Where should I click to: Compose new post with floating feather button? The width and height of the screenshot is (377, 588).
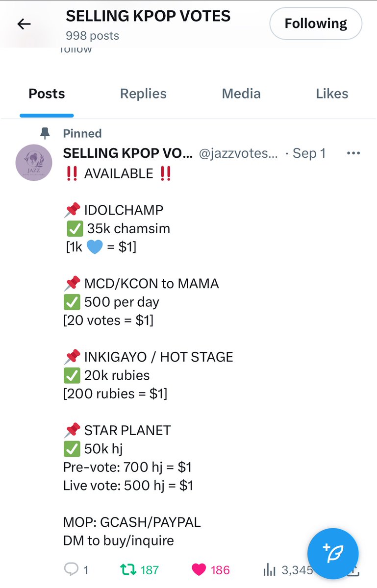[x=333, y=554]
